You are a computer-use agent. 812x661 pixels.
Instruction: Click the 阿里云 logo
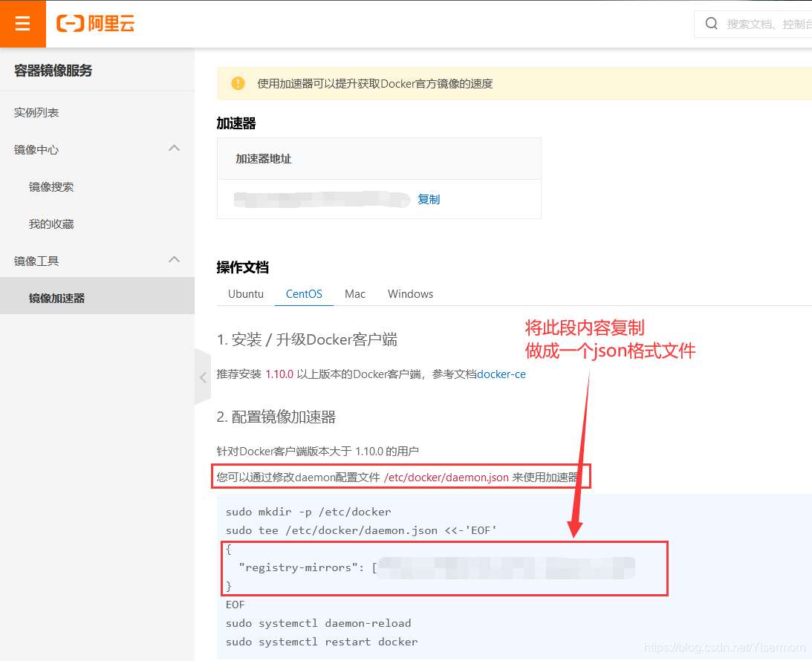(x=96, y=24)
